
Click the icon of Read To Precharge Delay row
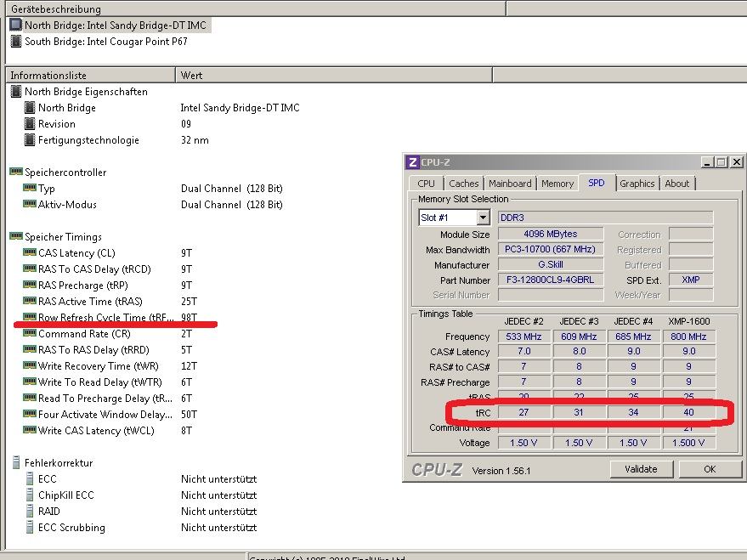click(30, 398)
